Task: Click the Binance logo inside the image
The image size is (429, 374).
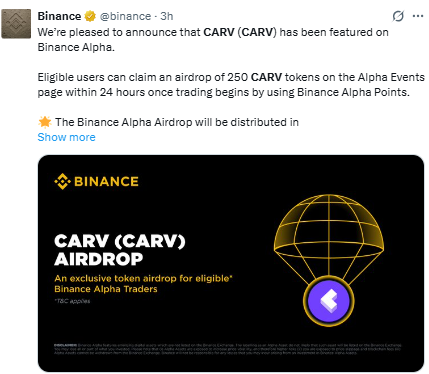Action: [x=96, y=181]
